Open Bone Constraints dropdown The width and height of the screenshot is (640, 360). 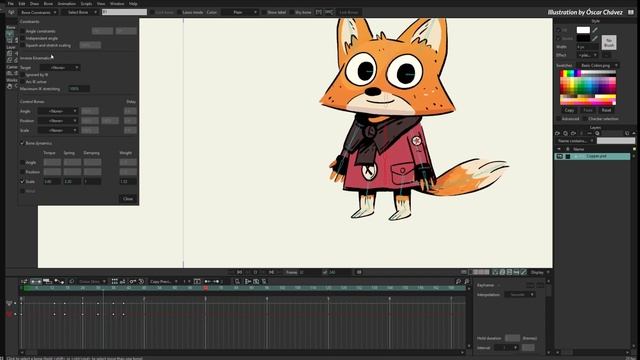click(38, 12)
